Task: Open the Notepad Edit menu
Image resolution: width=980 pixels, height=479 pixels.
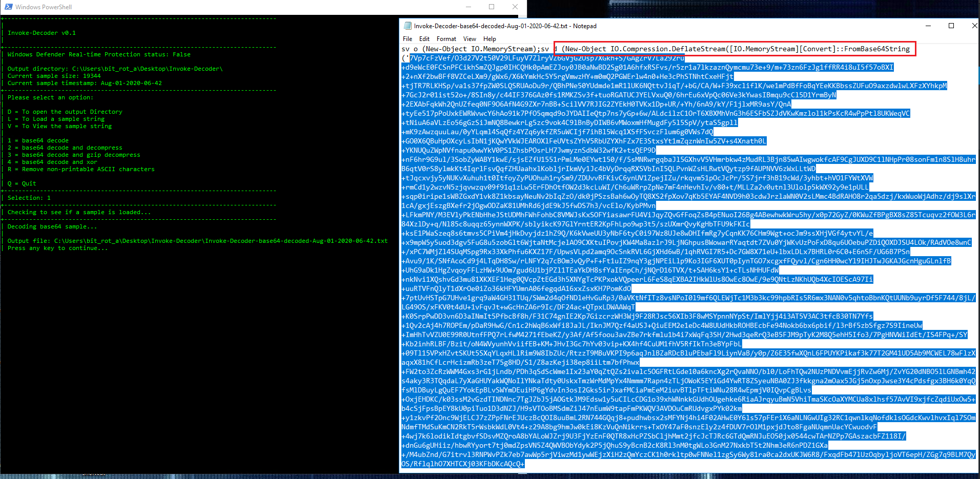Action: [x=424, y=39]
